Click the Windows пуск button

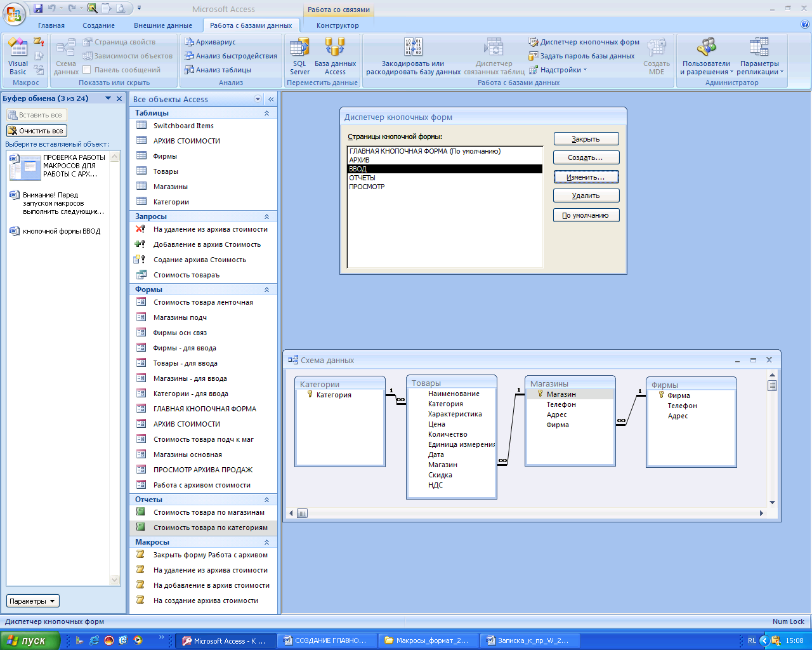[30, 640]
